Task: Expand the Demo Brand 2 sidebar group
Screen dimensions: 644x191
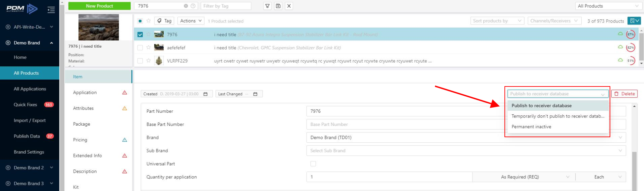Action: tap(29, 168)
